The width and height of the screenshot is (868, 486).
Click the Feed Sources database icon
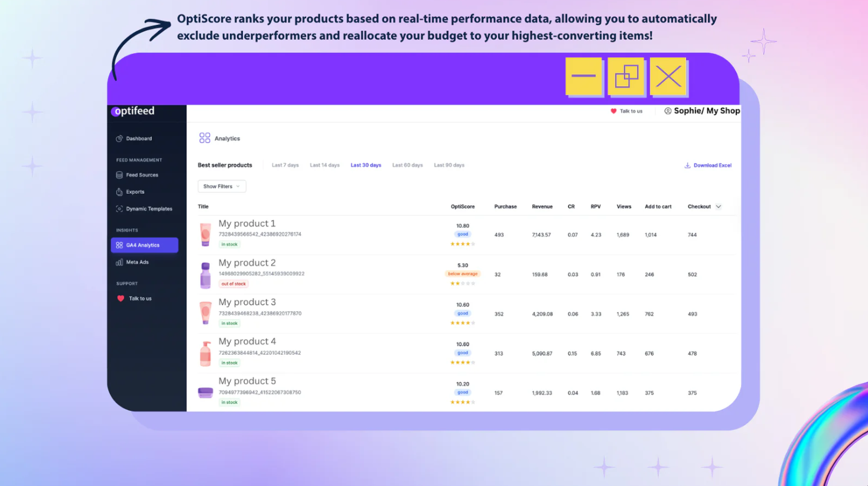pos(119,175)
